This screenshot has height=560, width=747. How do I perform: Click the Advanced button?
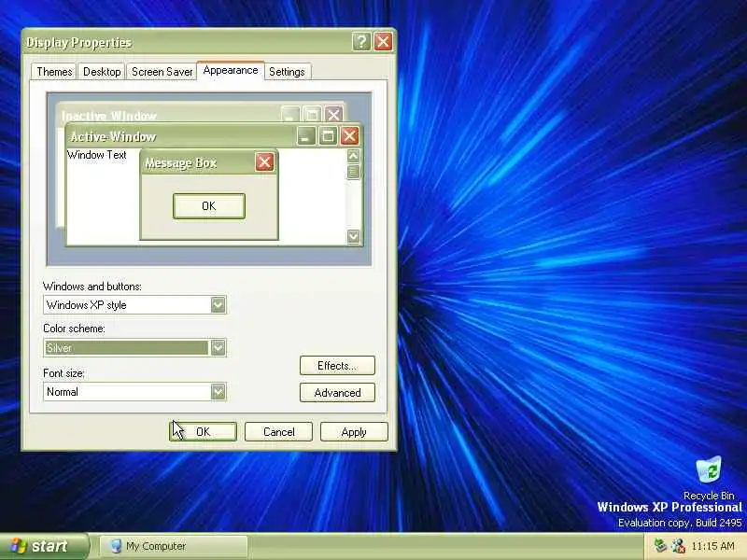337,393
